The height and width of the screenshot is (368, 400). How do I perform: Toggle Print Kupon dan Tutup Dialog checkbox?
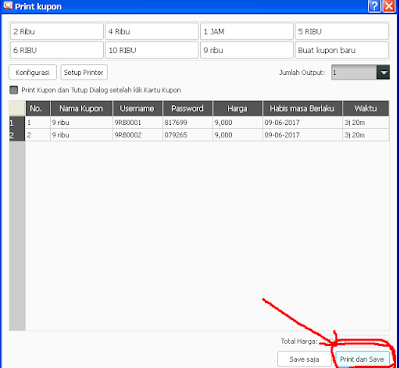point(14,90)
